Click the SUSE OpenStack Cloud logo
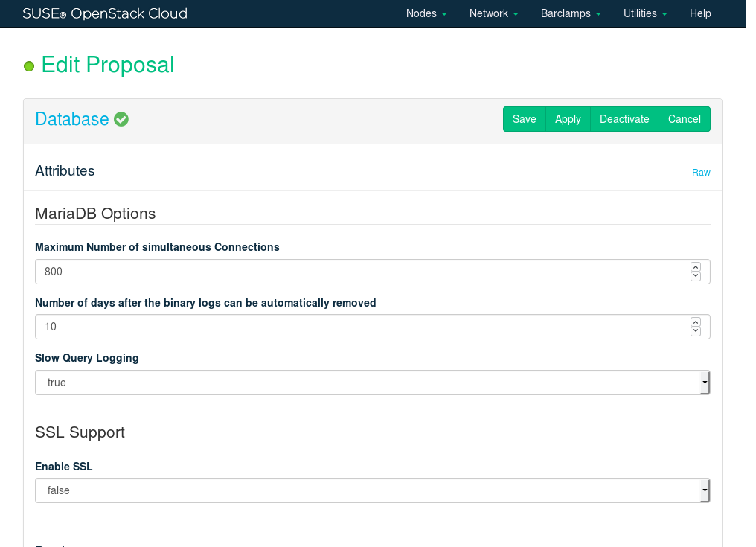 coord(105,13)
